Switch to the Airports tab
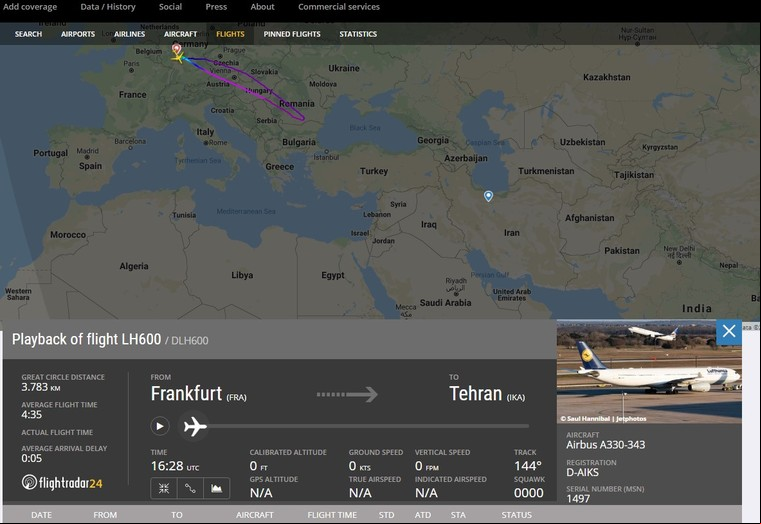Screen dimensions: 761x524 tap(78, 34)
